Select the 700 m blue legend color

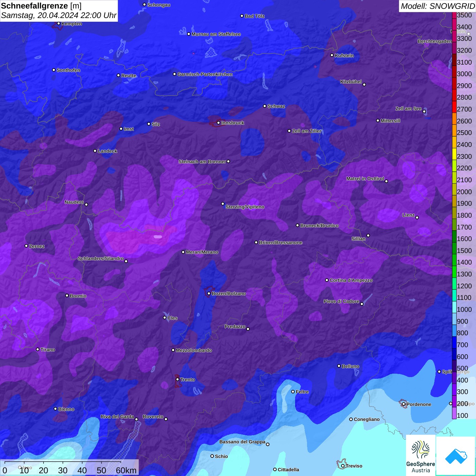point(454,342)
